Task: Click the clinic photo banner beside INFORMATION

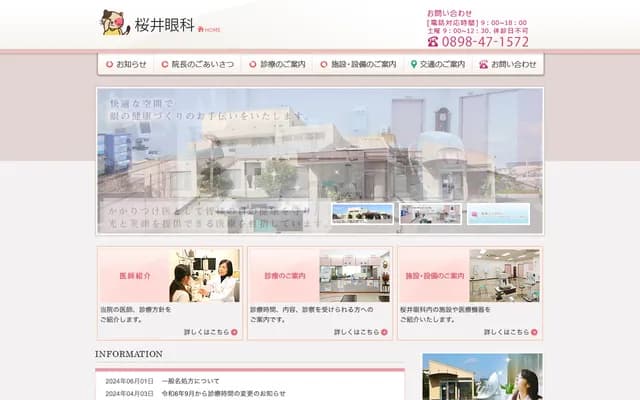Action: 482,377
